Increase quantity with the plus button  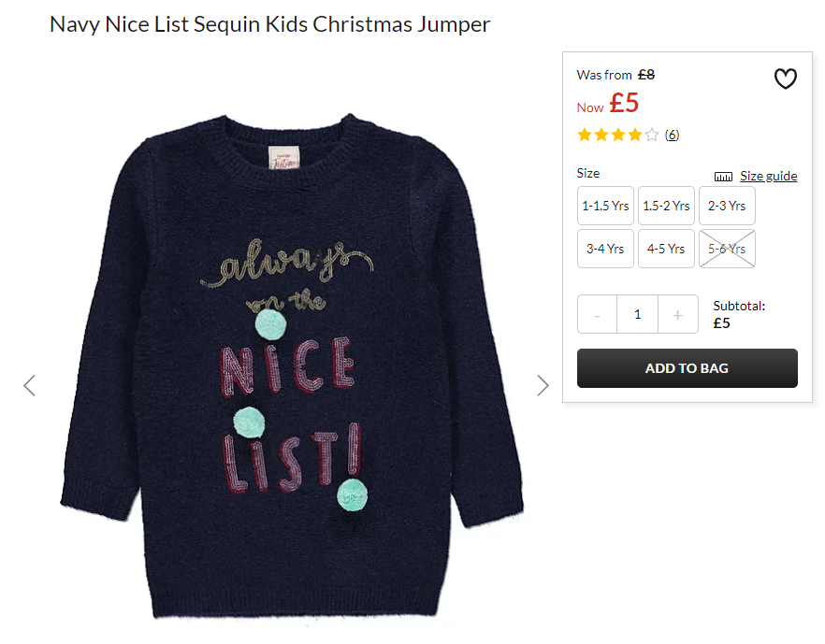[677, 314]
